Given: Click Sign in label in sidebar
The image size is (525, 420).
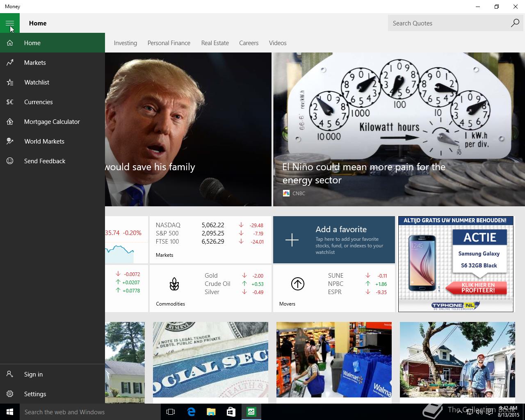Looking at the screenshot, I should 33,374.
